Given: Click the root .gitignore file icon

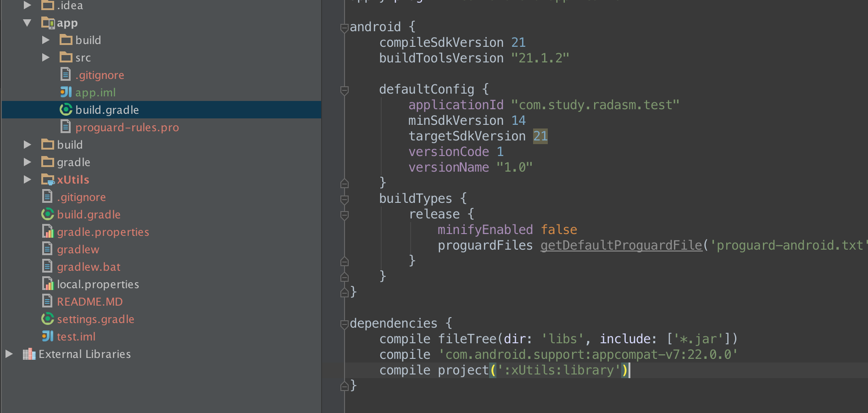Looking at the screenshot, I should click(47, 196).
